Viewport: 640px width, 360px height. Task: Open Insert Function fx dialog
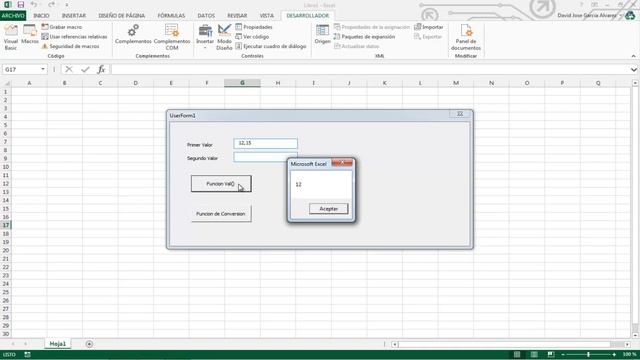tap(101, 69)
